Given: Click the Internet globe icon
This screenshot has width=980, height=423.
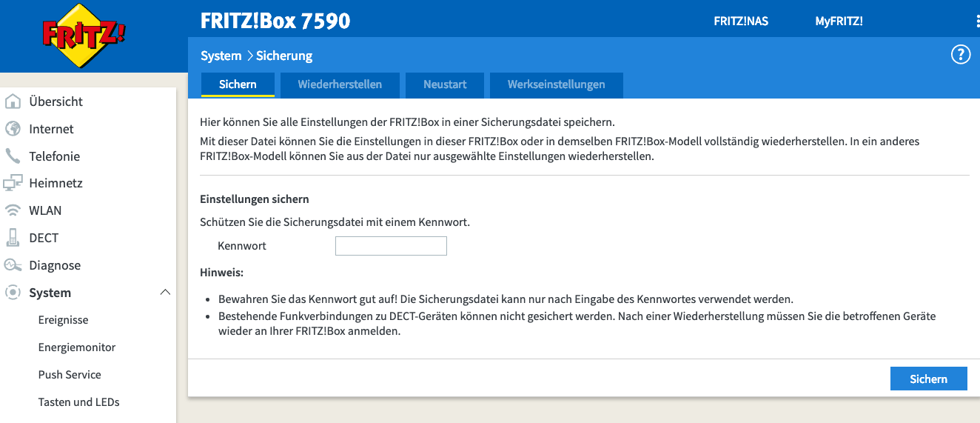Looking at the screenshot, I should click(x=13, y=129).
